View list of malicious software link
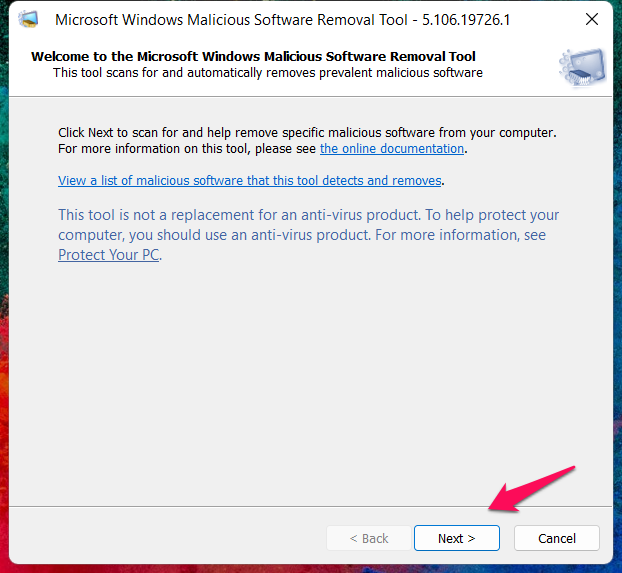Image resolution: width=622 pixels, height=573 pixels. click(x=250, y=181)
